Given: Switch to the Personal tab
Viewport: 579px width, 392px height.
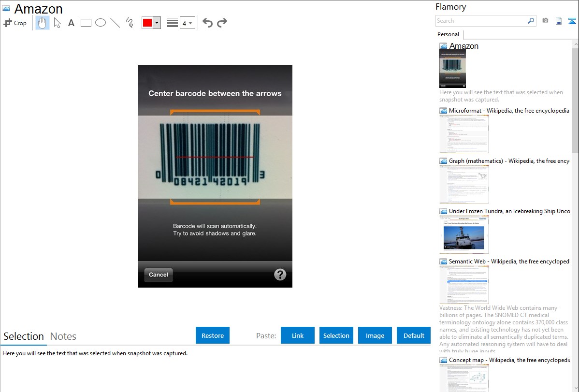Looking at the screenshot, I should 449,34.
